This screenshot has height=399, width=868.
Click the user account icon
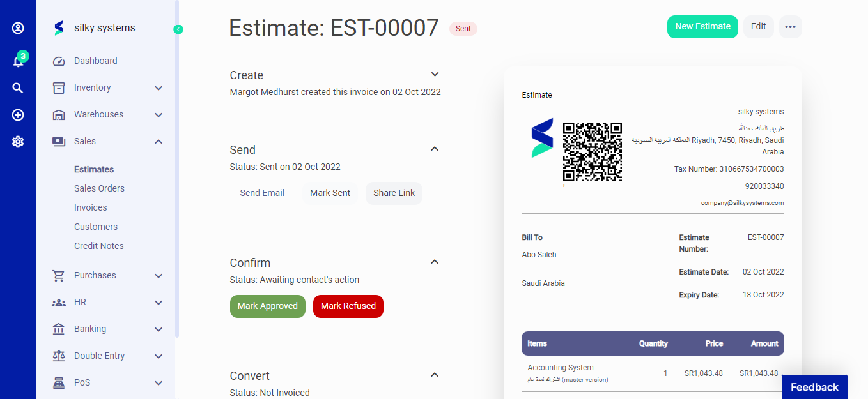17,28
